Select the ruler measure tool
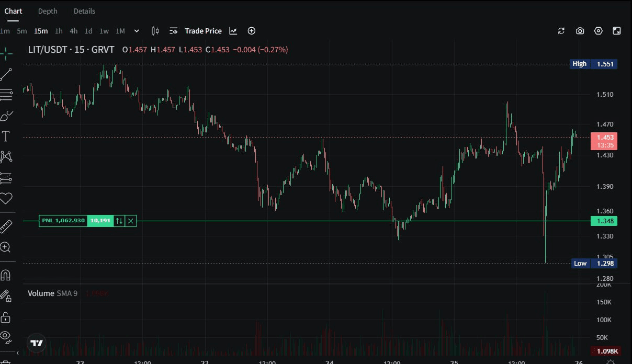 [x=6, y=226]
